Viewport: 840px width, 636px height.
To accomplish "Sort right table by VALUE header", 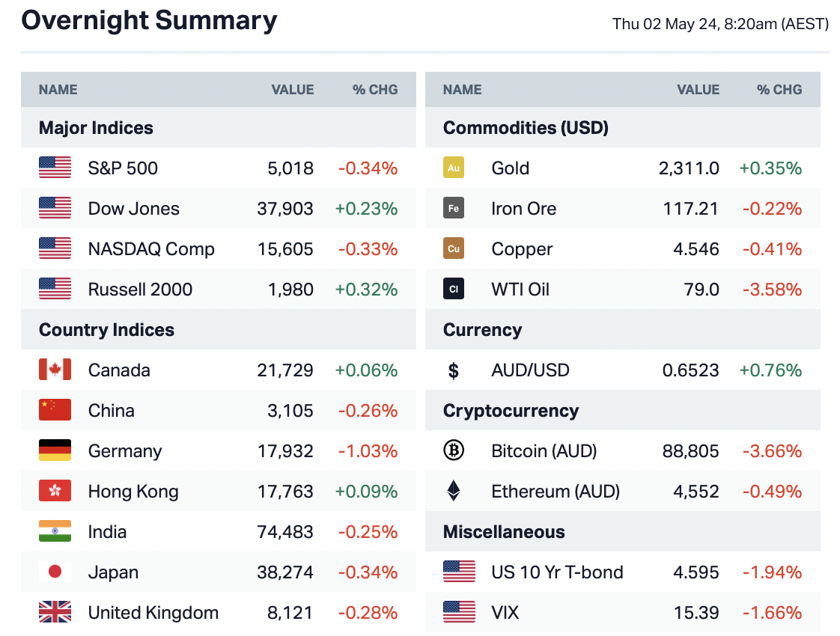I will click(x=698, y=90).
